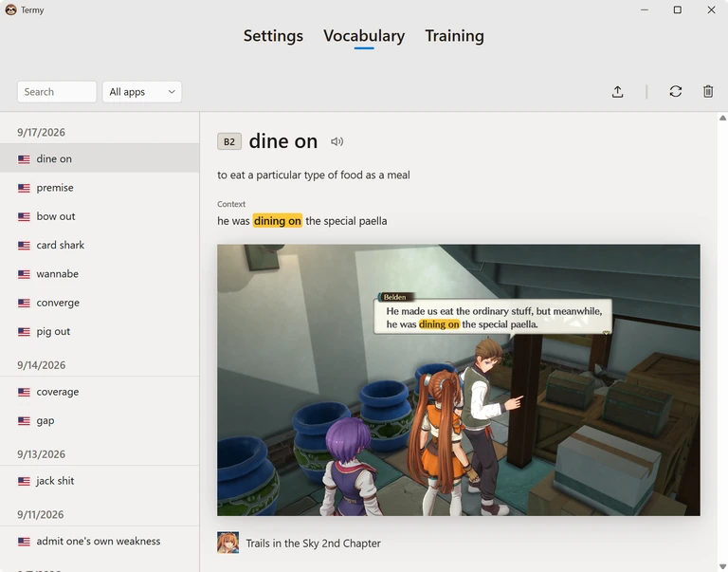The width and height of the screenshot is (728, 572).
Task: Play pronunciation audio for dine on
Action: (x=337, y=141)
